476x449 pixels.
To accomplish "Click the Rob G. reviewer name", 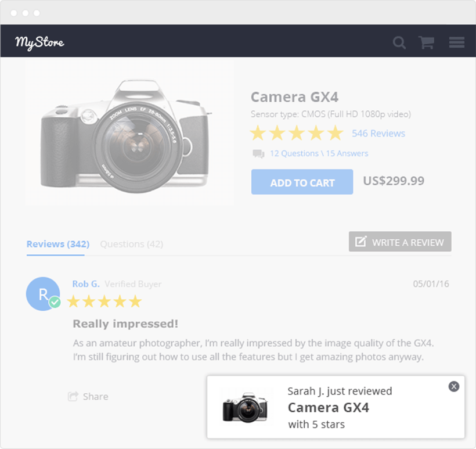I will 85,284.
